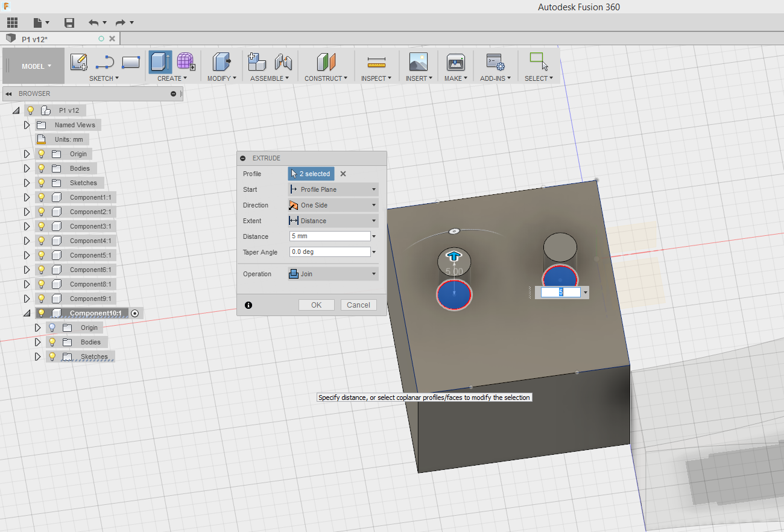The image size is (784, 532).
Task: Click the Construct plane icon
Action: pos(326,62)
